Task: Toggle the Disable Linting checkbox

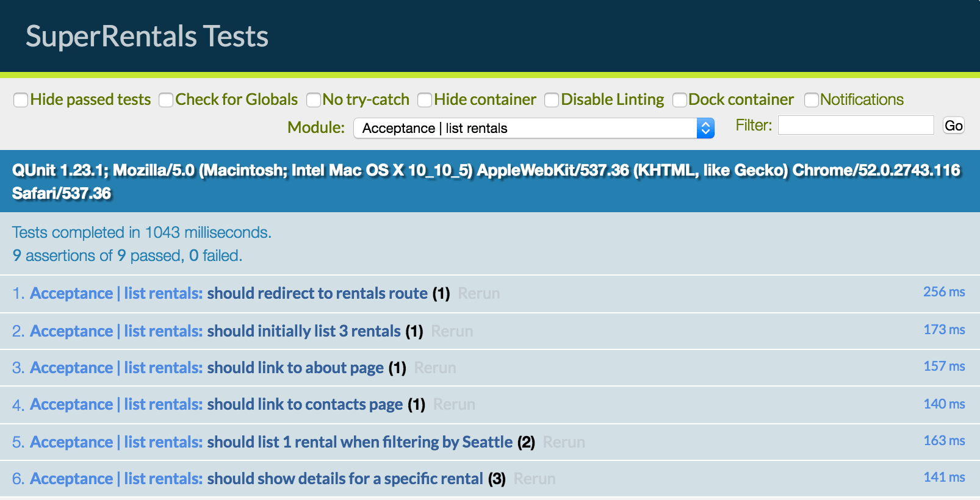Action: (x=552, y=100)
